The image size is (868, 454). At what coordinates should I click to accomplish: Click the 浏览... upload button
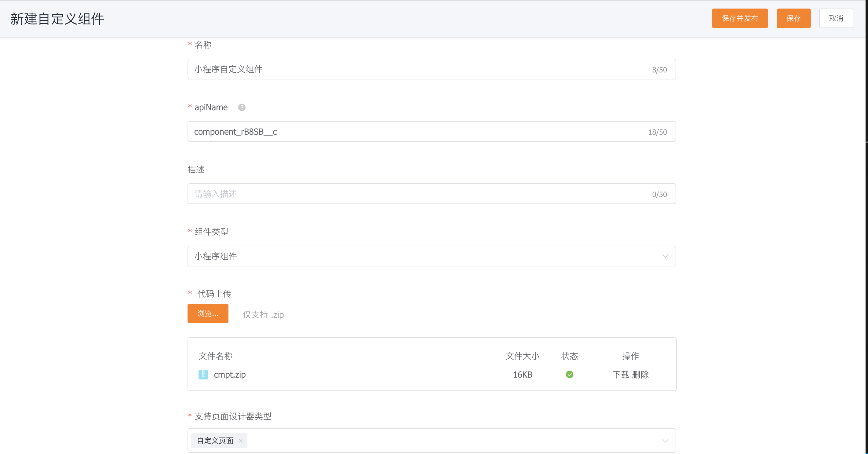(x=208, y=313)
